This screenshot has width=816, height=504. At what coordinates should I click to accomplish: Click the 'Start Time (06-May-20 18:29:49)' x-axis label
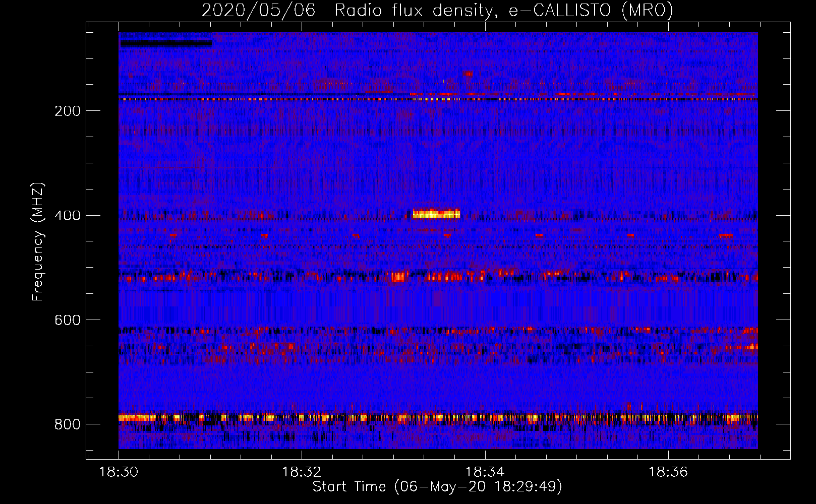click(437, 487)
